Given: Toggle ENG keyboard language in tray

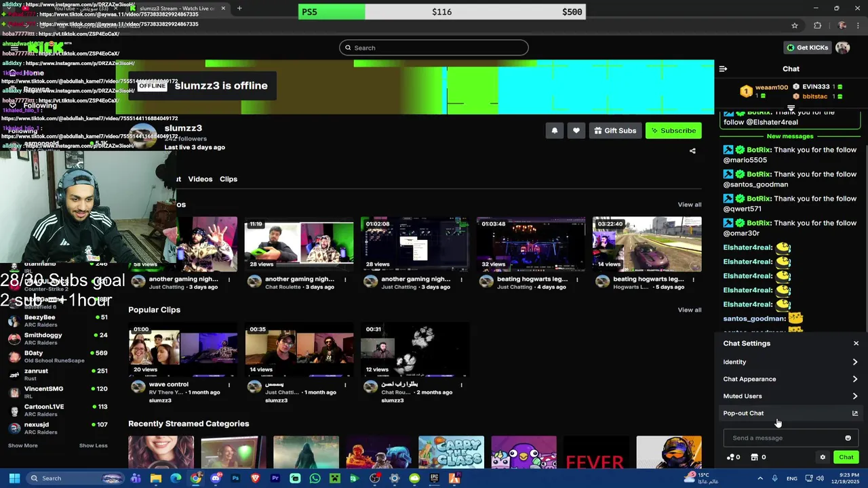Looking at the screenshot, I should 792,479.
